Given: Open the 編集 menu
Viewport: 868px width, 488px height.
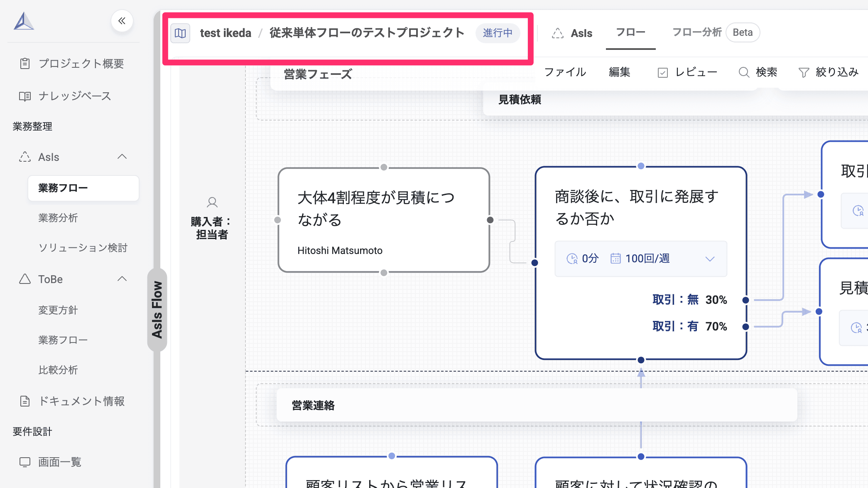Looking at the screenshot, I should (x=619, y=71).
